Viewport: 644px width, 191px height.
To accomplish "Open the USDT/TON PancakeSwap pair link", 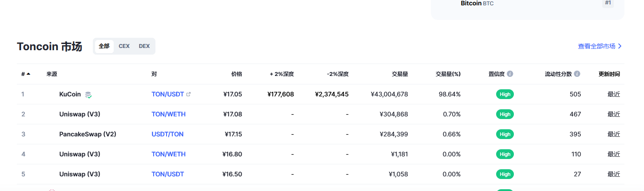I will point(167,134).
